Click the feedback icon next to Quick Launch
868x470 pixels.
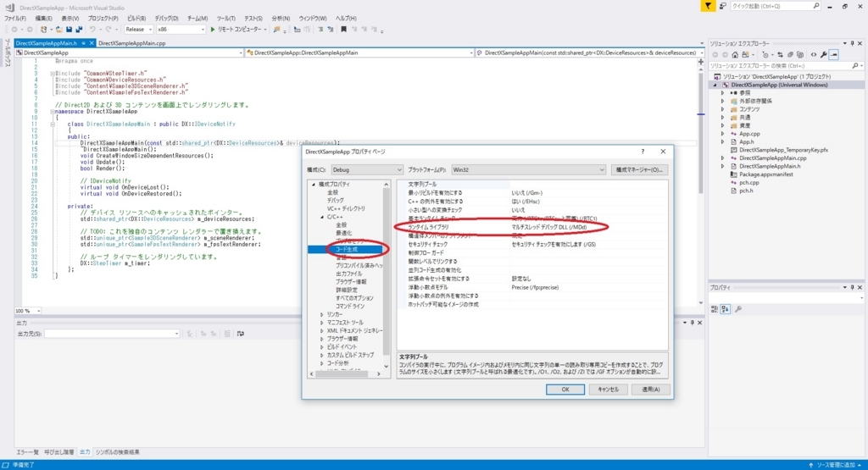(722, 6)
